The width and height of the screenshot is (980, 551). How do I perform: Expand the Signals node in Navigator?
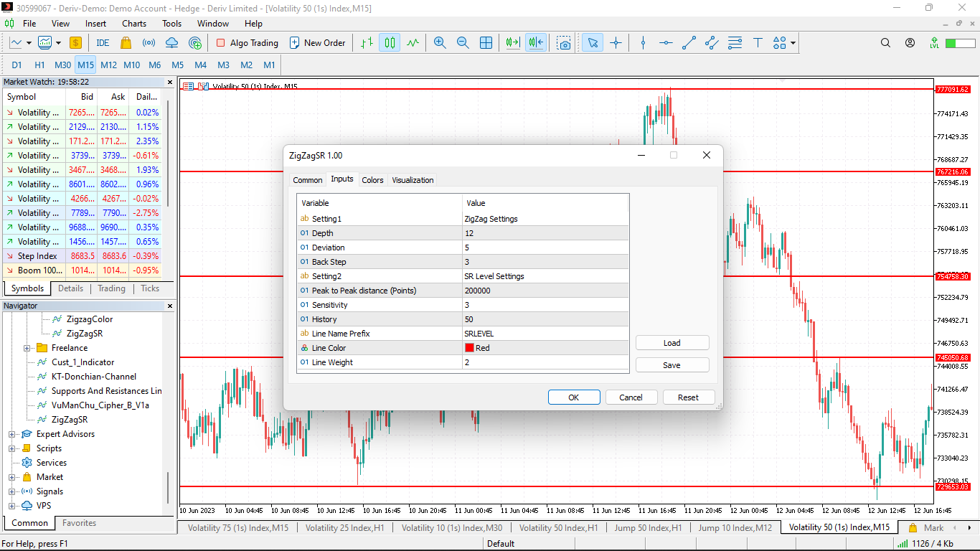pyautogui.click(x=11, y=491)
